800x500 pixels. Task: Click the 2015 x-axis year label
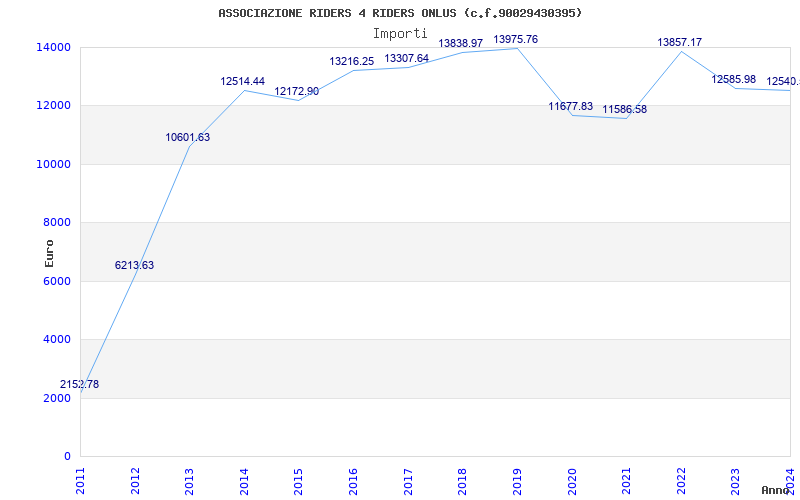click(x=298, y=481)
